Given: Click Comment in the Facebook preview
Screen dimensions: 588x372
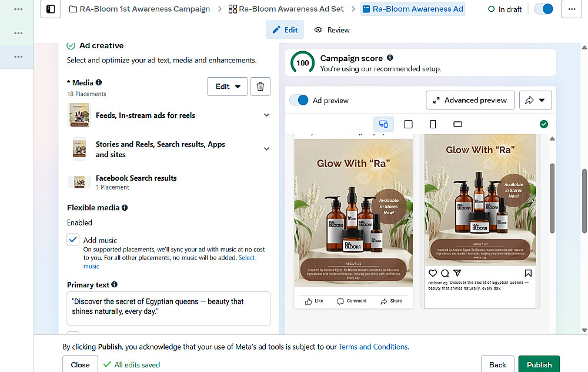Looking at the screenshot, I should point(352,301).
